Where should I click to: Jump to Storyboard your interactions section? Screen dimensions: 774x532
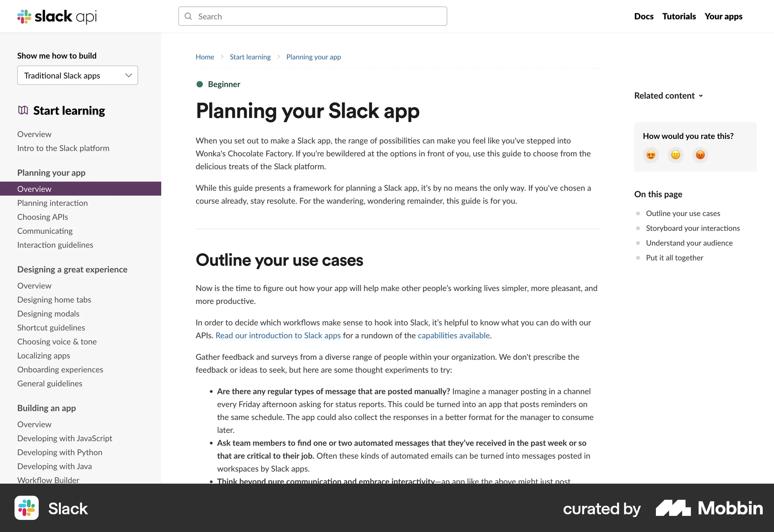[693, 228]
